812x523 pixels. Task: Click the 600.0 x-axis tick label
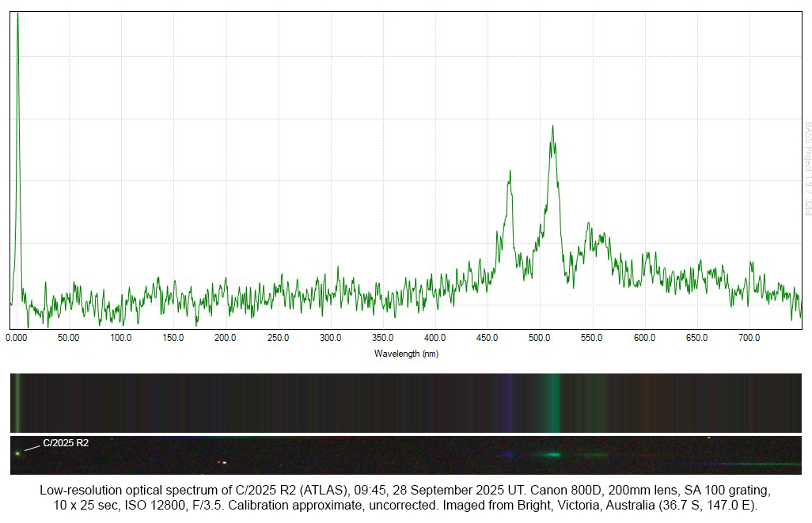tap(644, 338)
